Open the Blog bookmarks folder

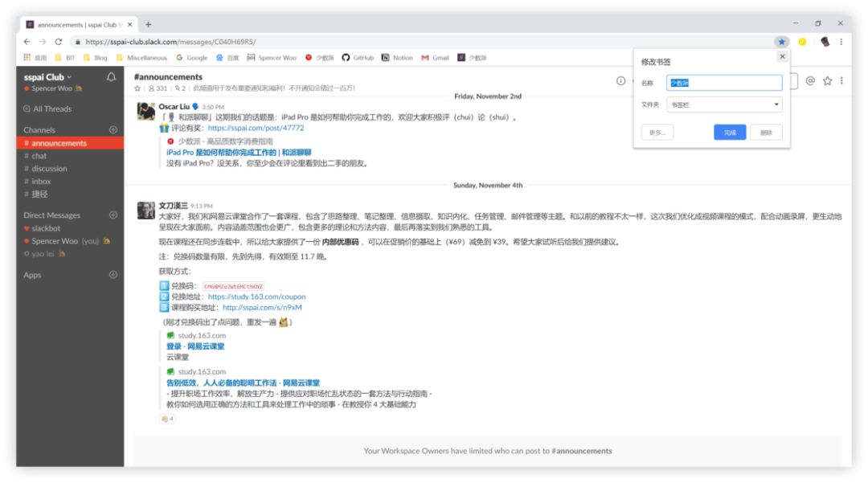[x=96, y=58]
